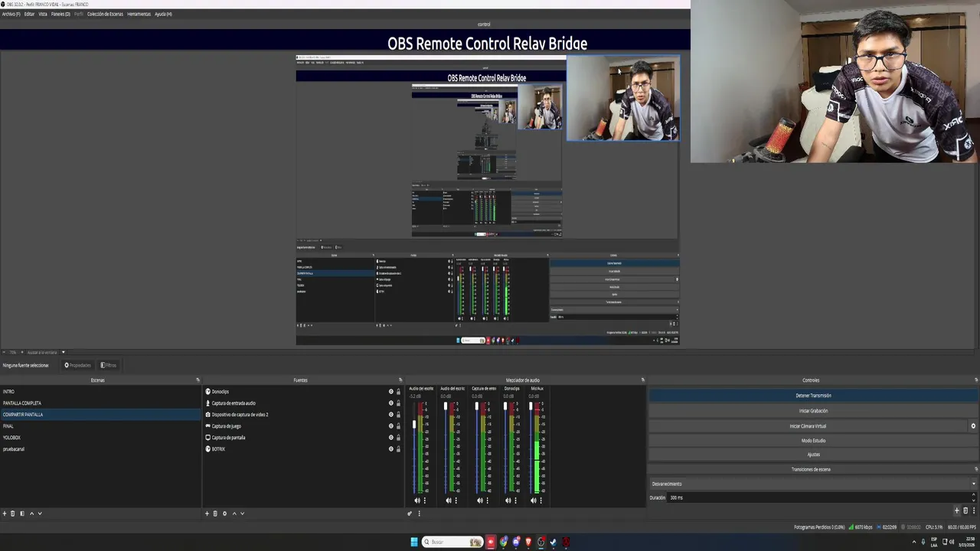Toggle the lock on Donoclips source

pos(398,392)
